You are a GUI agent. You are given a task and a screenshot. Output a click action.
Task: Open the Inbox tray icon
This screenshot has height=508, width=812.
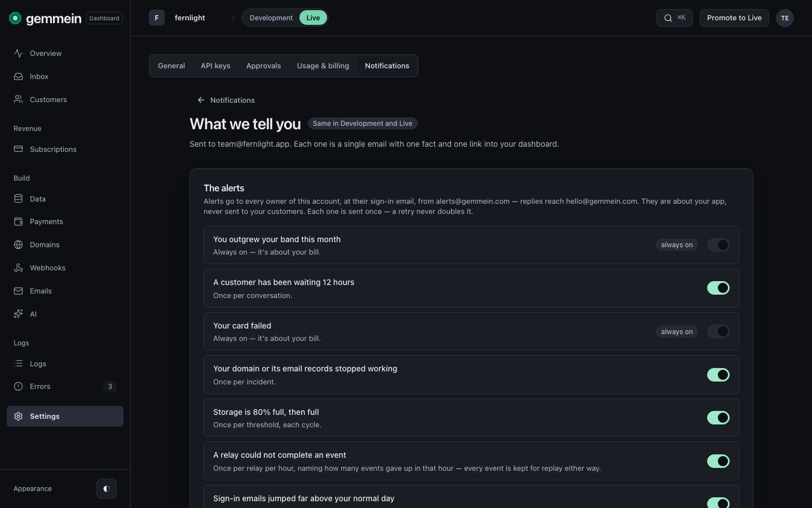click(19, 76)
